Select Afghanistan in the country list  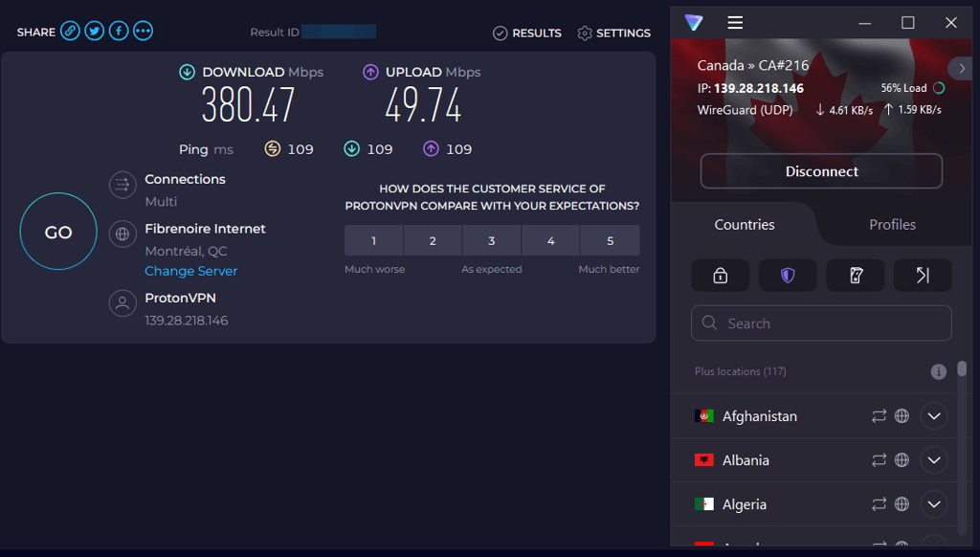tap(813, 416)
